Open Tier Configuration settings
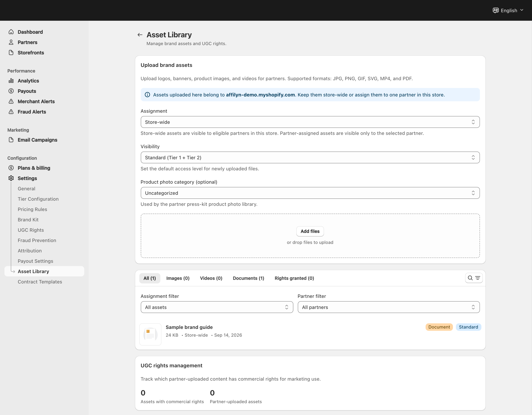This screenshot has height=415, width=532. click(x=38, y=199)
